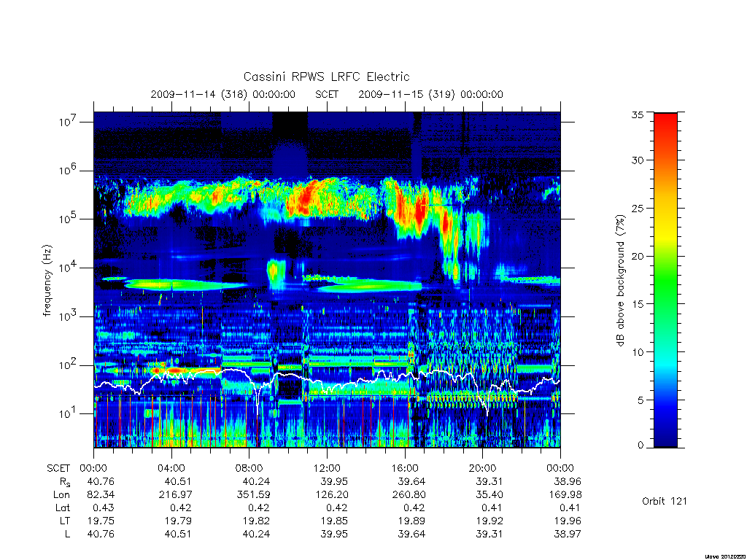Click the colorbar tick label "0"
Viewport: 747px width, 560px height.
(640, 446)
